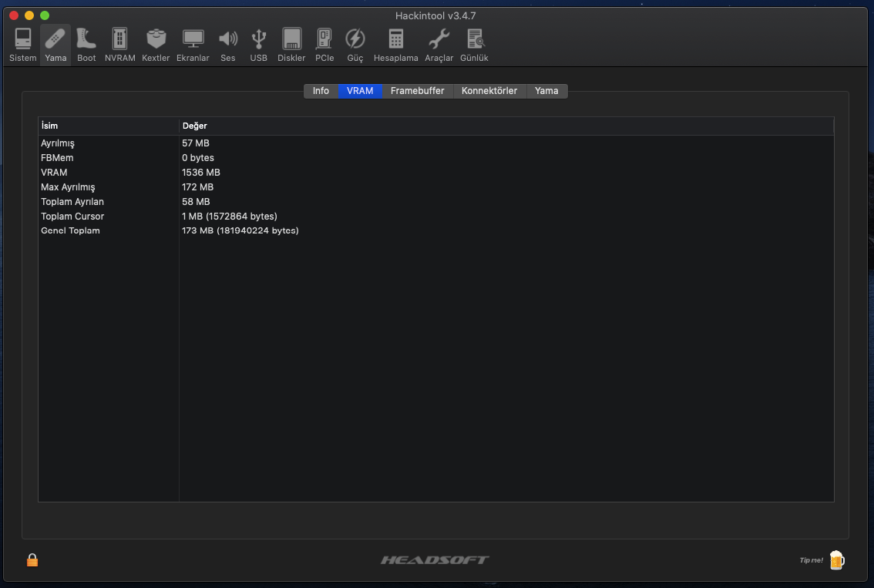874x588 pixels.
Task: Select the Toplam Cursor row in the table
Action: click(x=72, y=216)
